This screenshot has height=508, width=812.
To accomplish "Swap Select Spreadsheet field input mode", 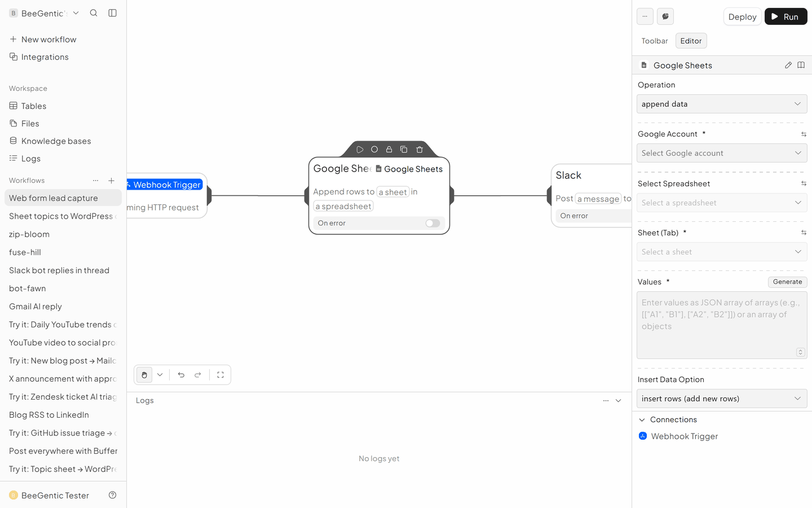I will coord(804,183).
